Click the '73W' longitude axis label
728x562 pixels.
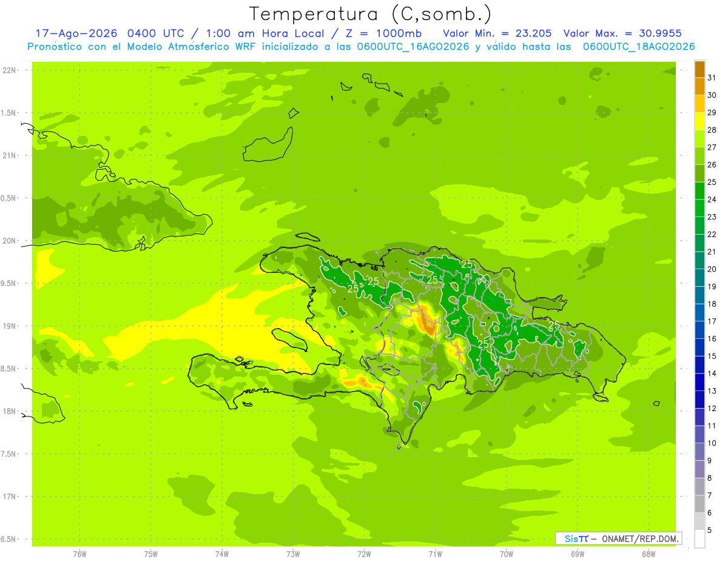293,554
